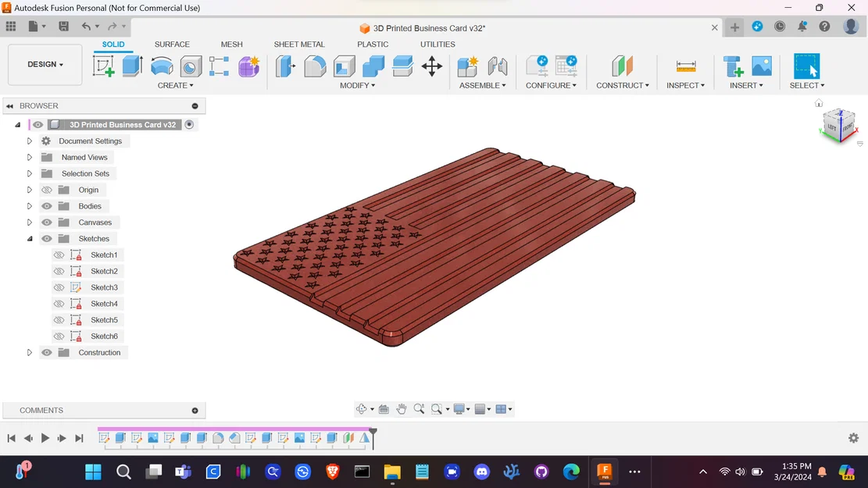Toggle visibility of Sketch6
The image size is (868, 488).
pos(59,337)
